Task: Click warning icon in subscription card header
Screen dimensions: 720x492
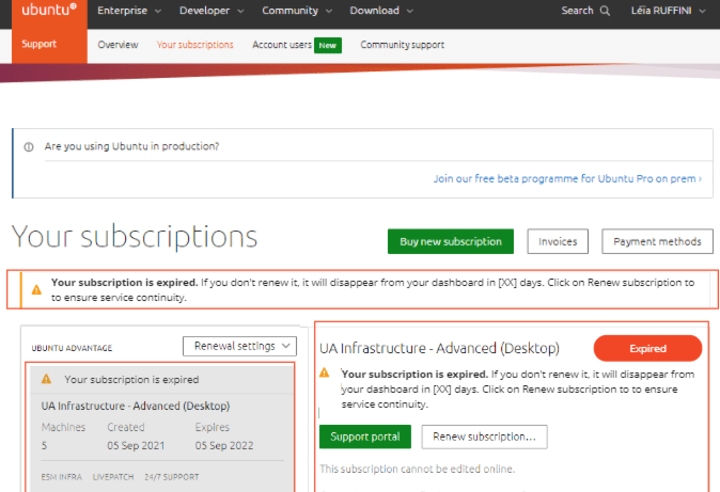Action: tap(46, 379)
